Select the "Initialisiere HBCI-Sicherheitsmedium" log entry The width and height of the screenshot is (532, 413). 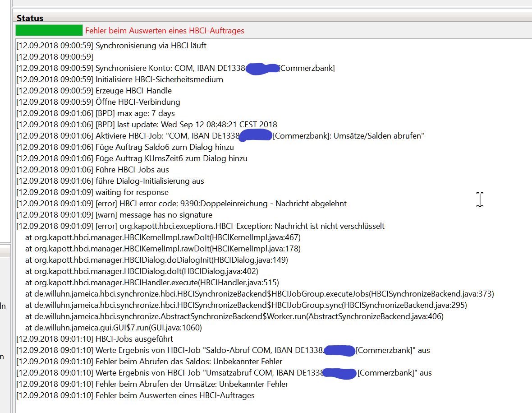[x=159, y=79]
